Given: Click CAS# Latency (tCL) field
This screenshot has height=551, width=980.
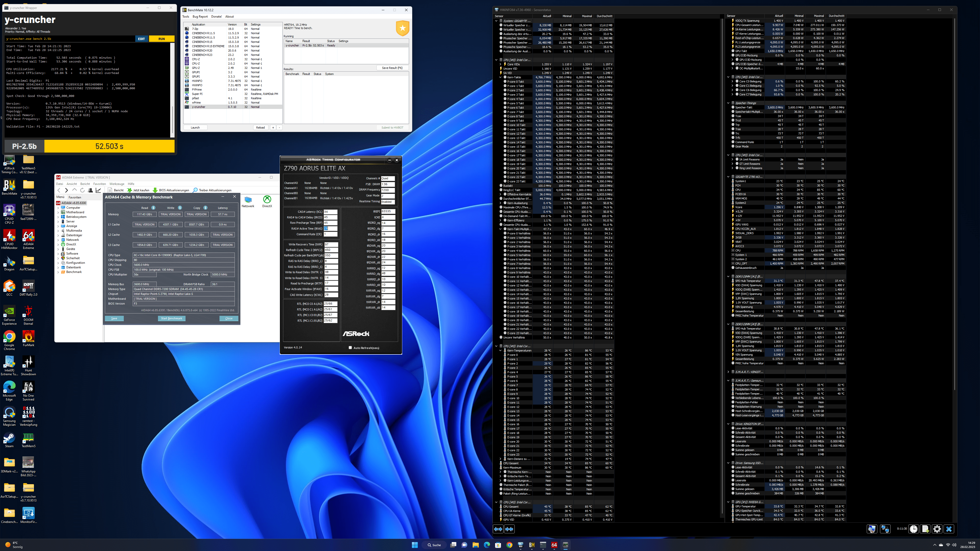Looking at the screenshot, I should click(330, 212).
